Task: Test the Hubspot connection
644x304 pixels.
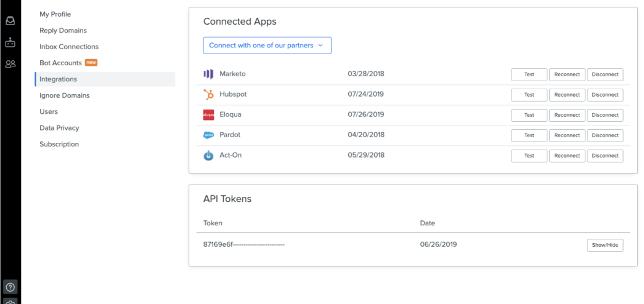Action: coord(529,95)
